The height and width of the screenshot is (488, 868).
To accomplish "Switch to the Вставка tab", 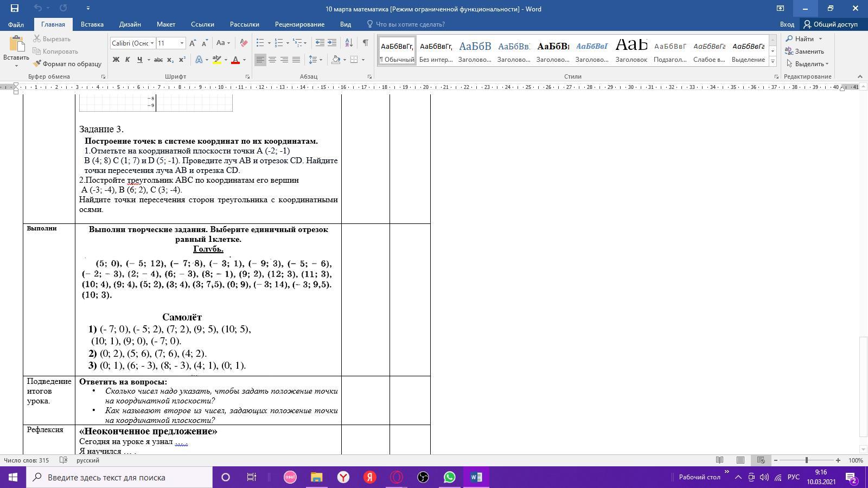I will [x=92, y=24].
